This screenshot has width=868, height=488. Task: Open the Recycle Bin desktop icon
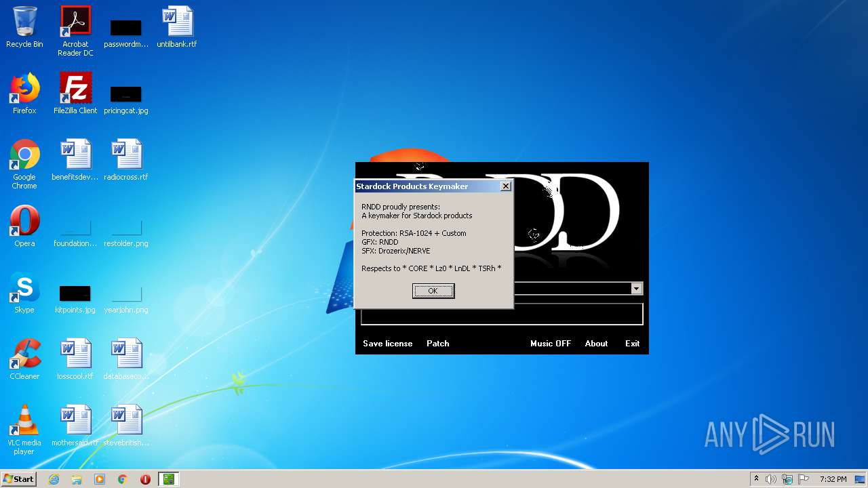[24, 27]
